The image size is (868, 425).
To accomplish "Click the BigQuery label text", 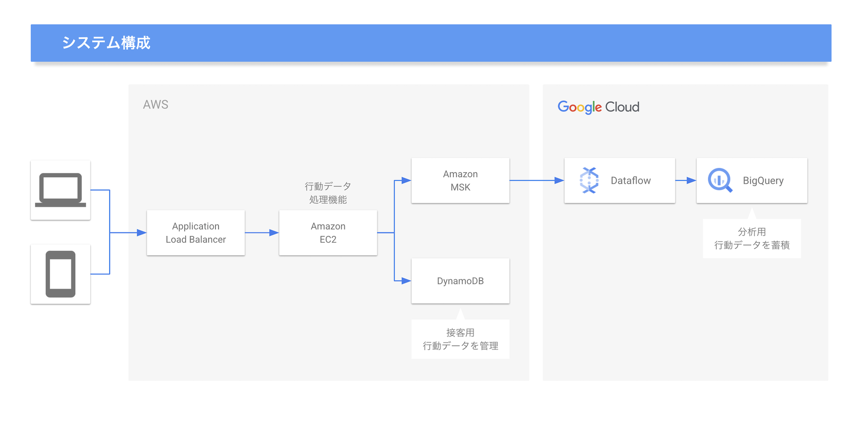I will coord(763,181).
